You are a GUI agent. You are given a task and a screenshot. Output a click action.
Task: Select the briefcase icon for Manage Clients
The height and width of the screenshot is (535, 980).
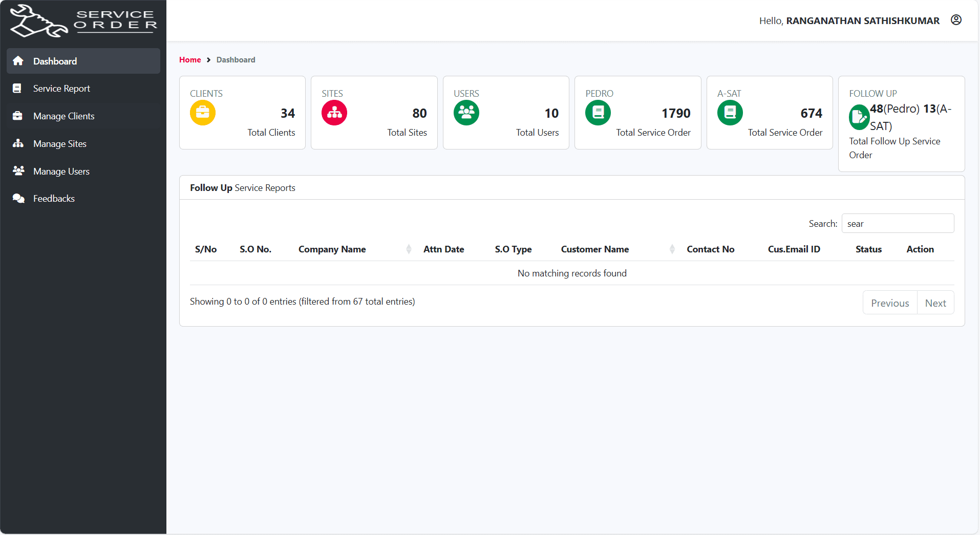coord(18,116)
